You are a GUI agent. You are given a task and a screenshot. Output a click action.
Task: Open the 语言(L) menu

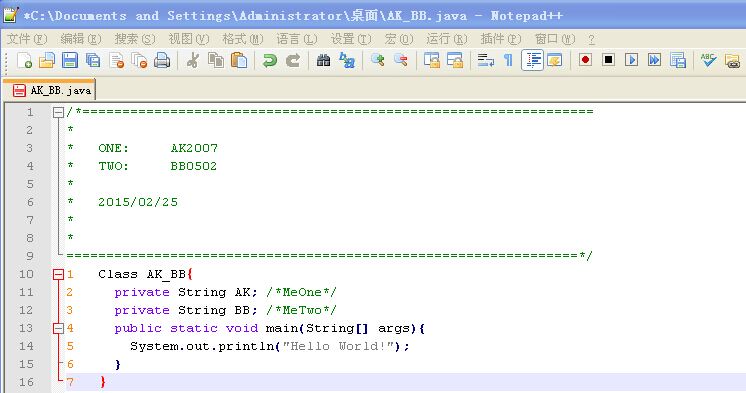pos(297,39)
